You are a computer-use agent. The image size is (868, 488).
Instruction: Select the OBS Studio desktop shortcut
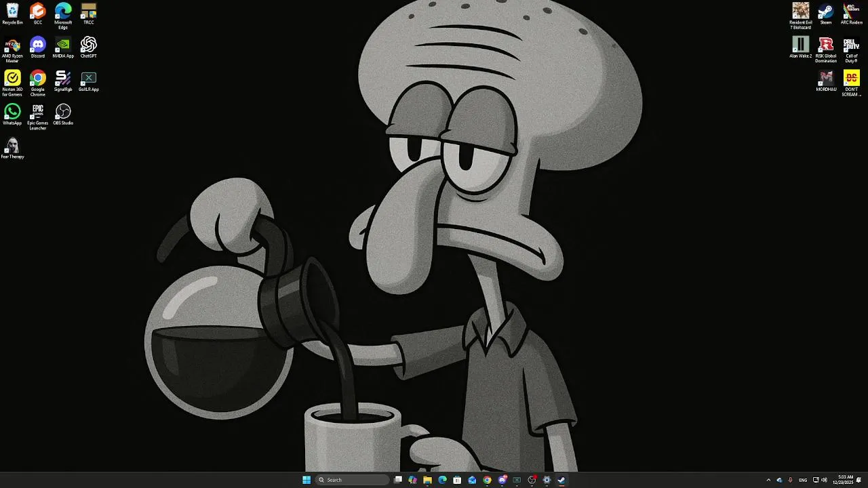point(63,114)
